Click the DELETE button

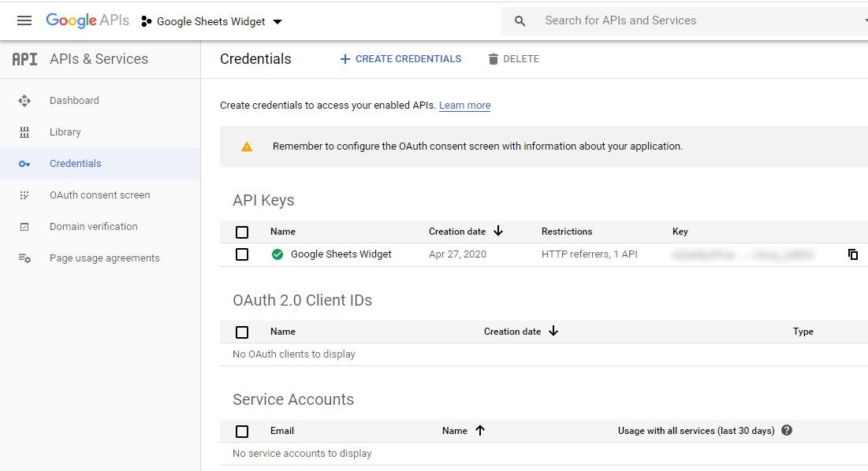click(x=514, y=59)
